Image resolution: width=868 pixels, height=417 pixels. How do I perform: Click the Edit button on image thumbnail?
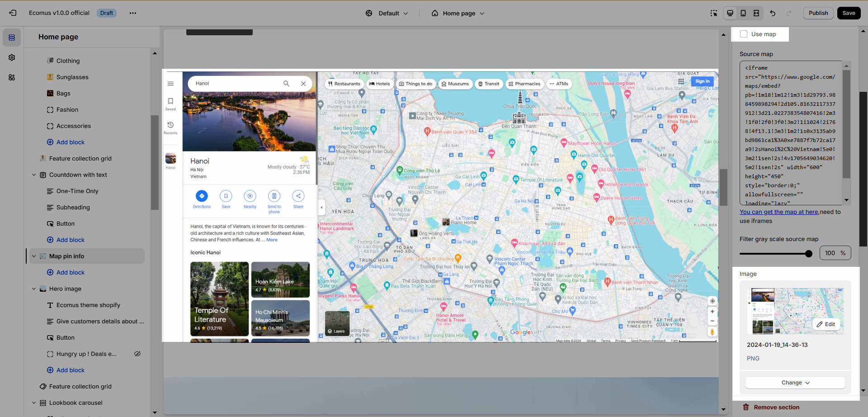pos(826,324)
